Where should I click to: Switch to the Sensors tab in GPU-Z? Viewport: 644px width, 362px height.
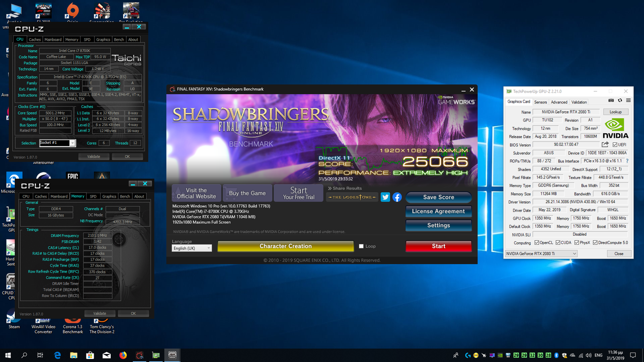(540, 102)
